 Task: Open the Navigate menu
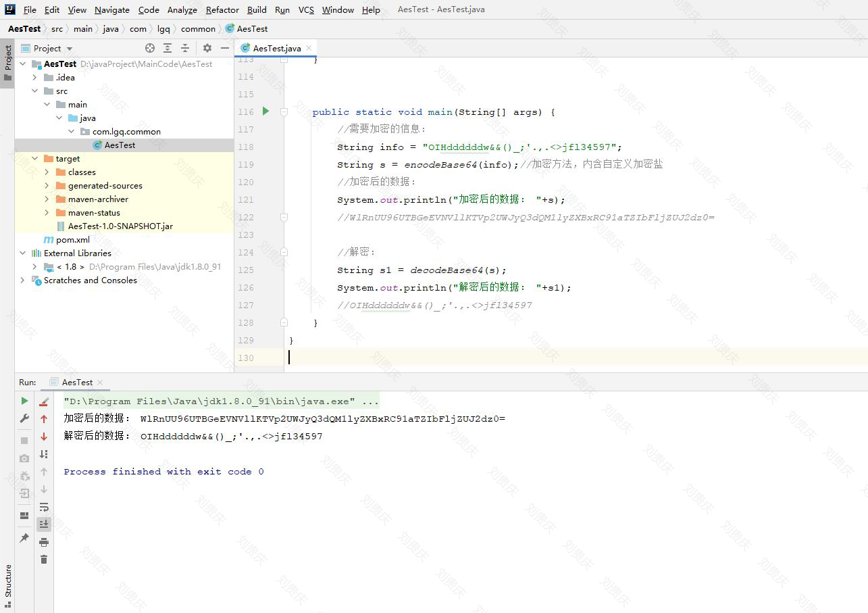point(111,9)
